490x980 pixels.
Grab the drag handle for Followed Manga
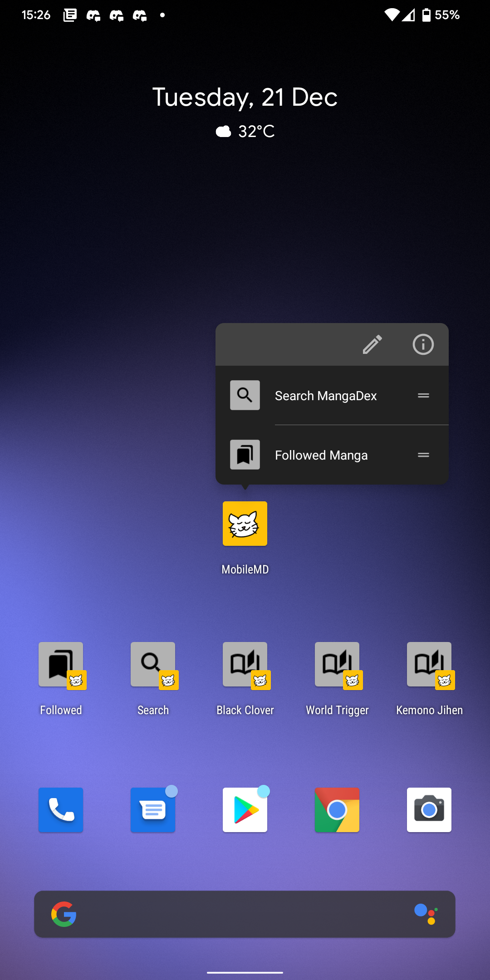click(423, 455)
